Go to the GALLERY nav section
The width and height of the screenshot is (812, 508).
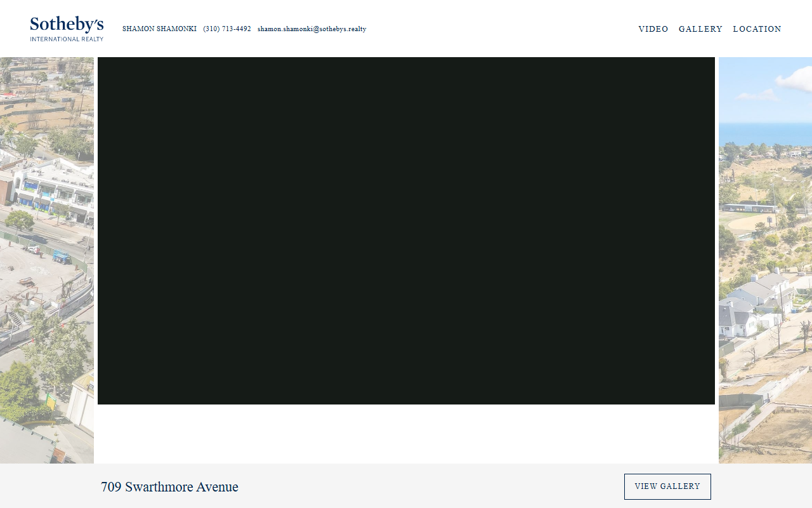click(x=700, y=29)
